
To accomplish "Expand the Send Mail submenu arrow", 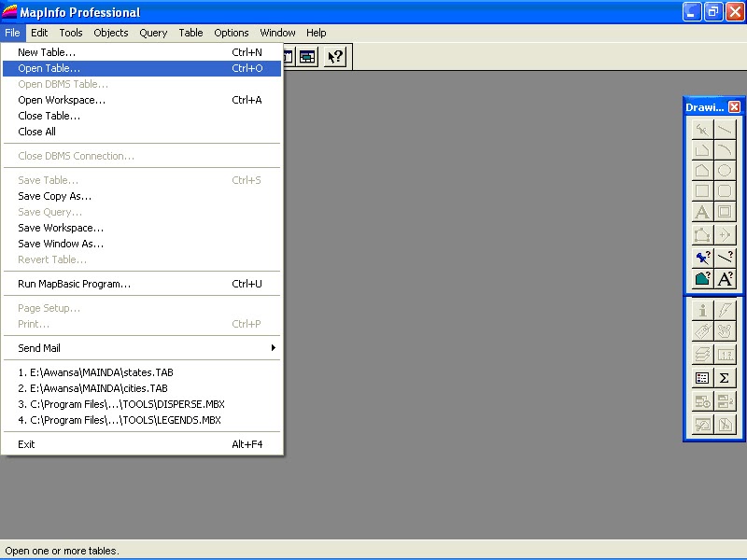I will pyautogui.click(x=273, y=347).
